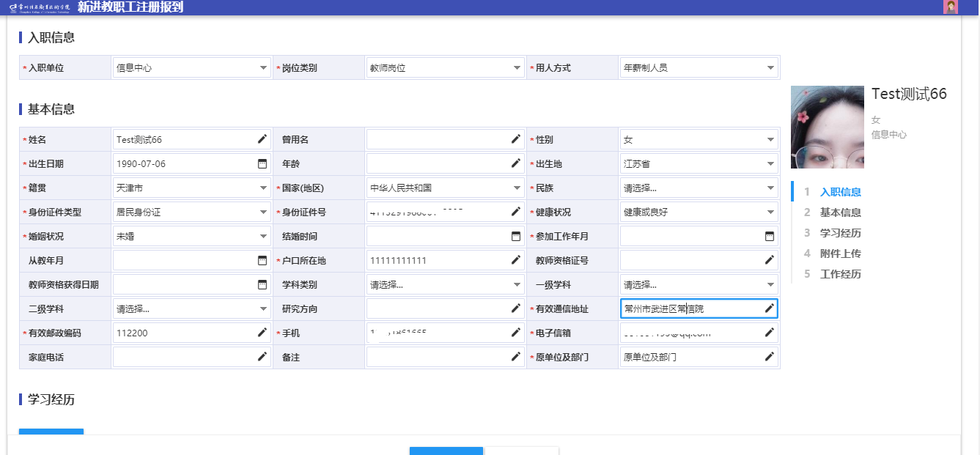This screenshot has width=980, height=455.
Task: Click the edit pencil in 曾用名 field
Action: click(515, 139)
